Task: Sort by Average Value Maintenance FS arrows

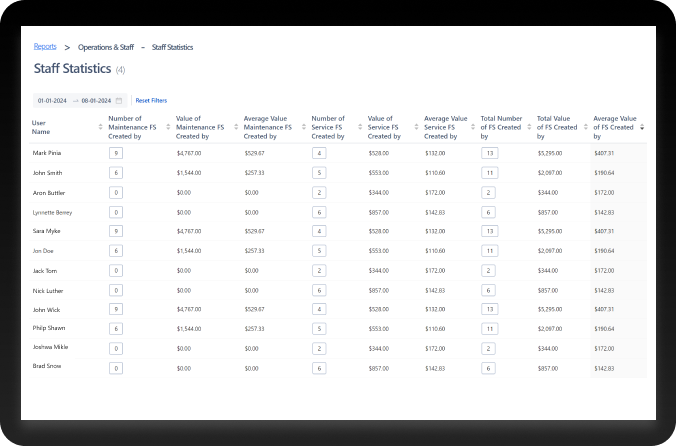Action: point(304,127)
